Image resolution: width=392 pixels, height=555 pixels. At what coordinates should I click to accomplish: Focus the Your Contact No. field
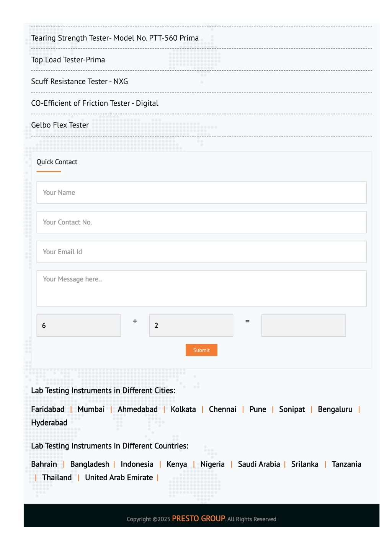click(201, 222)
